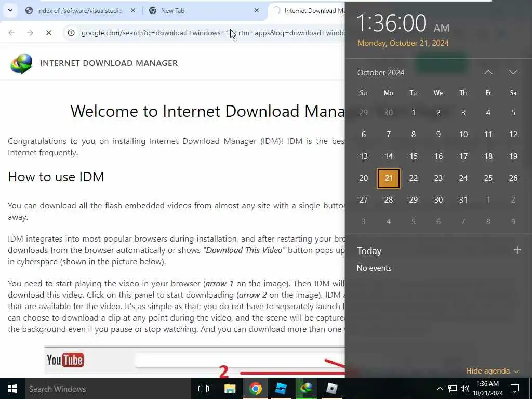
Task: Show previous month in calendar
Action: [x=488, y=72]
